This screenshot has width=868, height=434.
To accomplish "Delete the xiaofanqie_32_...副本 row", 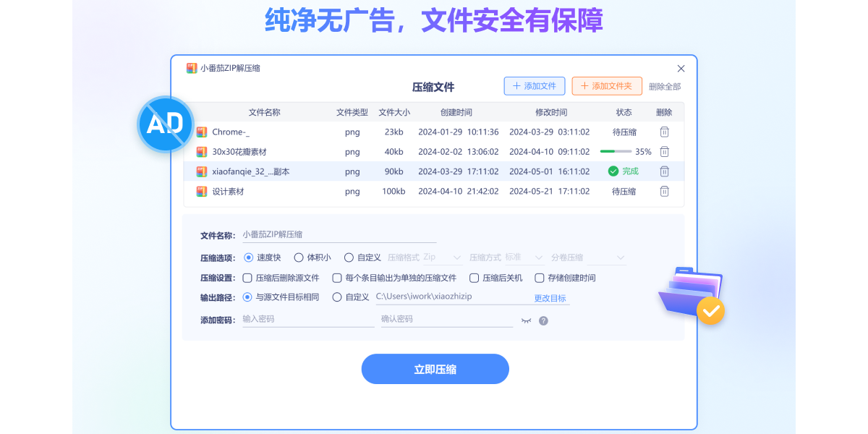I will tap(664, 171).
